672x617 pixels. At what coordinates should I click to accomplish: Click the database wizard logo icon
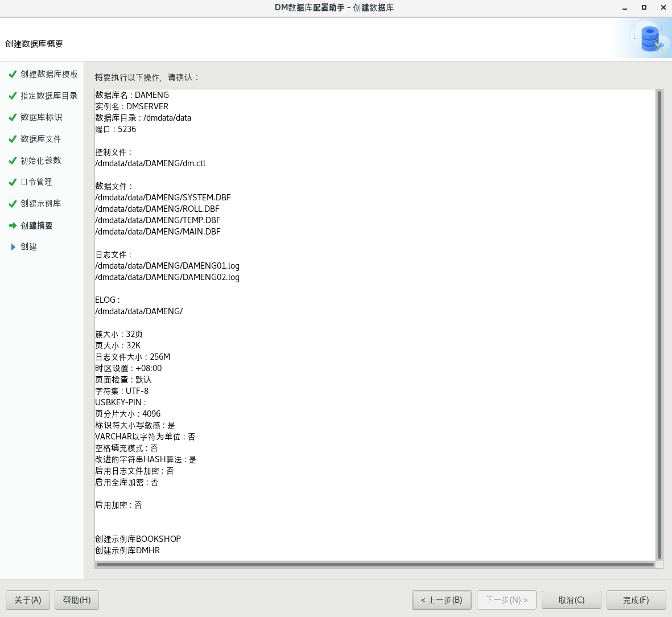649,39
